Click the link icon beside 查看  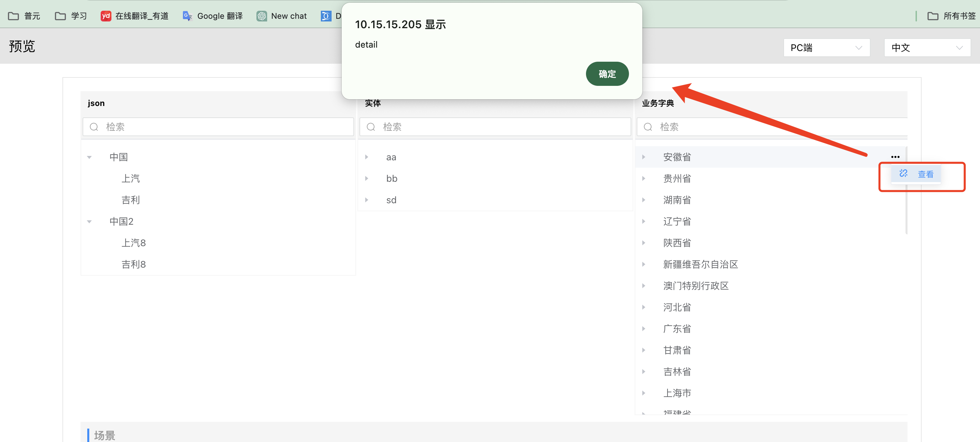click(x=903, y=174)
